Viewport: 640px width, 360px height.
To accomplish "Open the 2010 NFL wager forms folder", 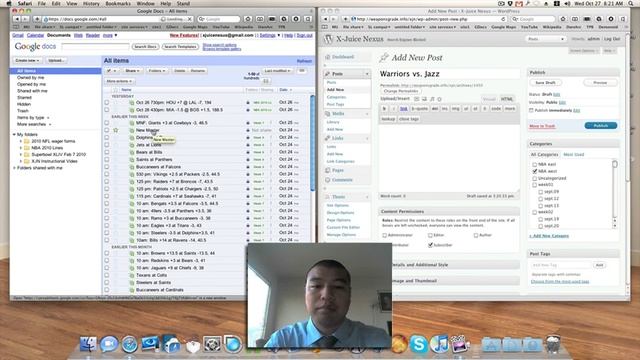I will (x=53, y=141).
